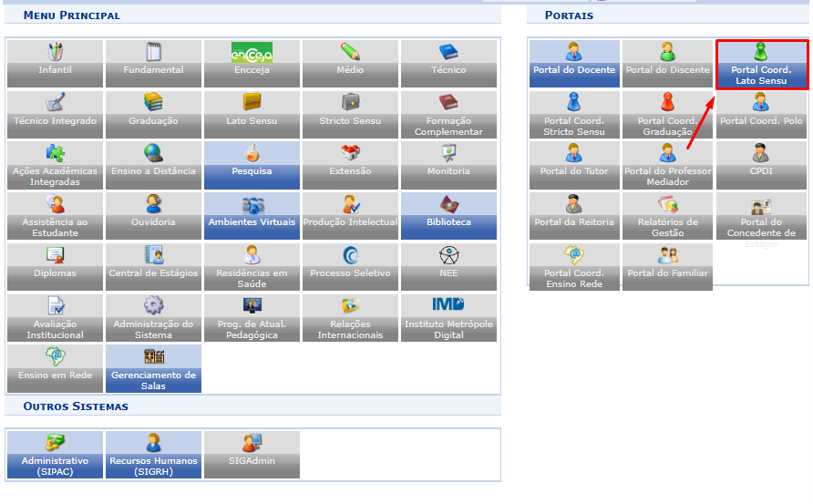813x504 pixels.
Task: Go to the Graduação module
Action: coord(153,114)
